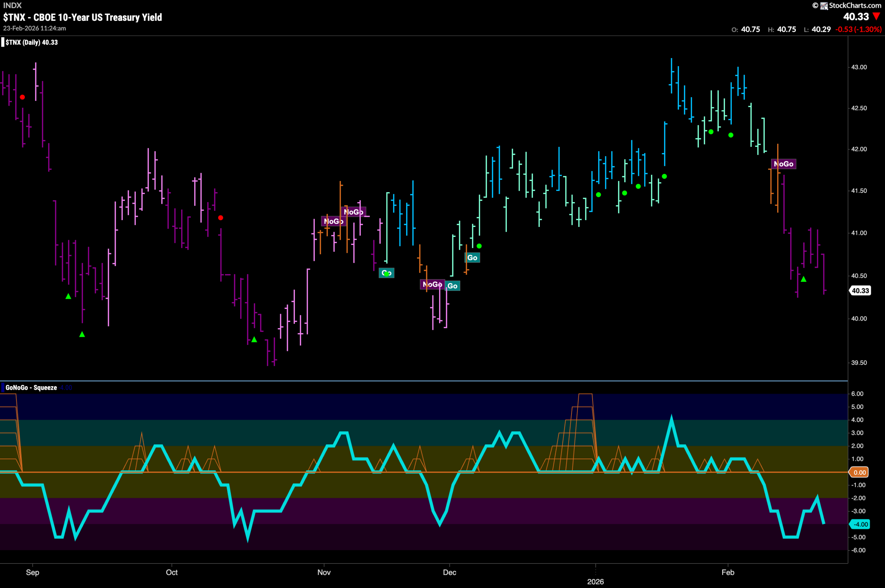Click the green dot below early February bars
This screenshot has width=885, height=588.
(731, 135)
